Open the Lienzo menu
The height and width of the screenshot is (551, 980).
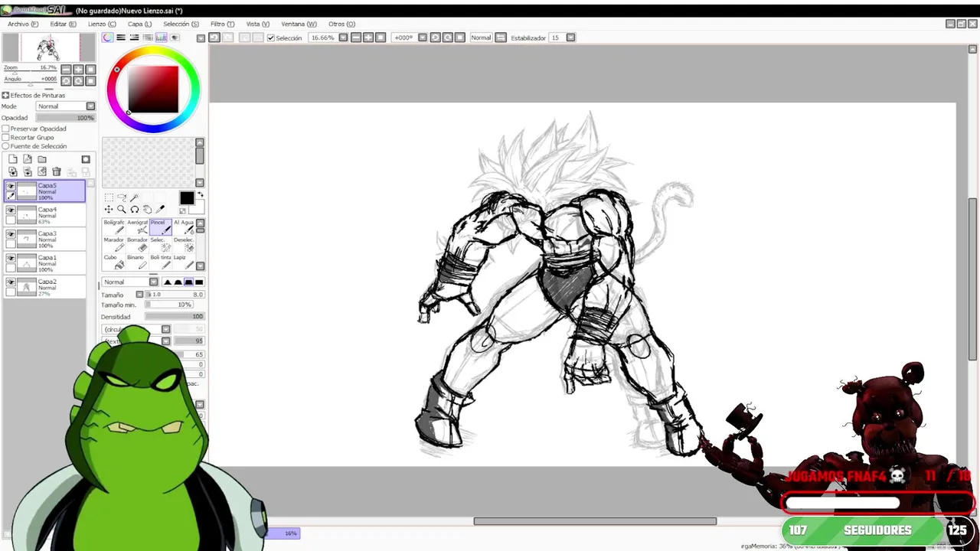(102, 24)
